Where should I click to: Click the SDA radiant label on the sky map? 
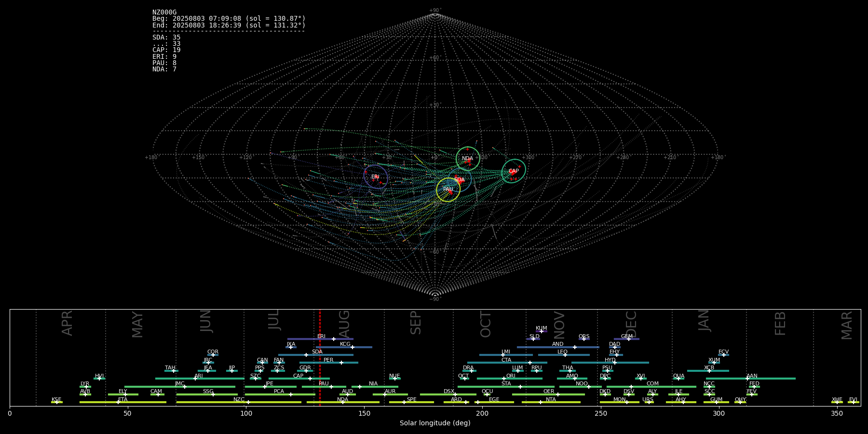(x=460, y=180)
